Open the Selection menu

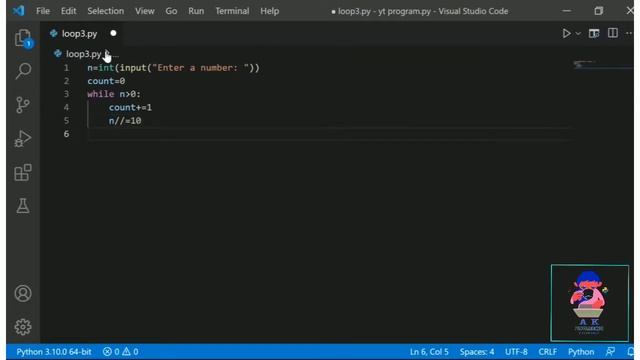click(x=105, y=11)
